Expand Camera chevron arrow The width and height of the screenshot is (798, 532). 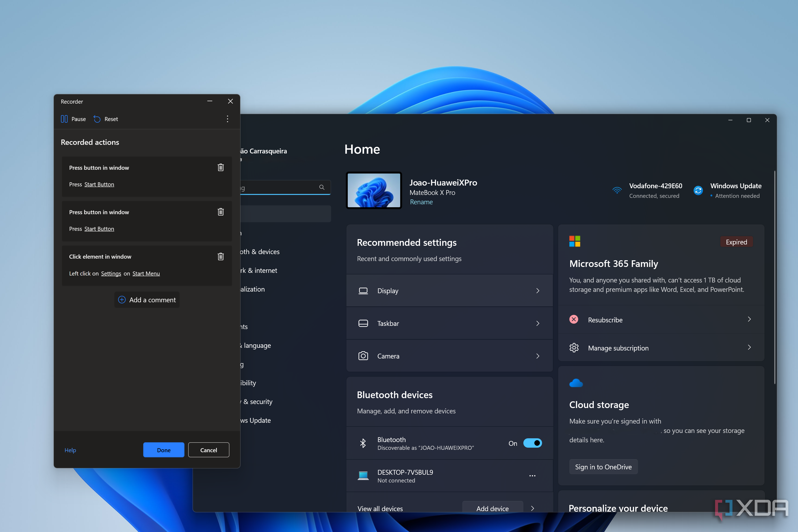(538, 356)
